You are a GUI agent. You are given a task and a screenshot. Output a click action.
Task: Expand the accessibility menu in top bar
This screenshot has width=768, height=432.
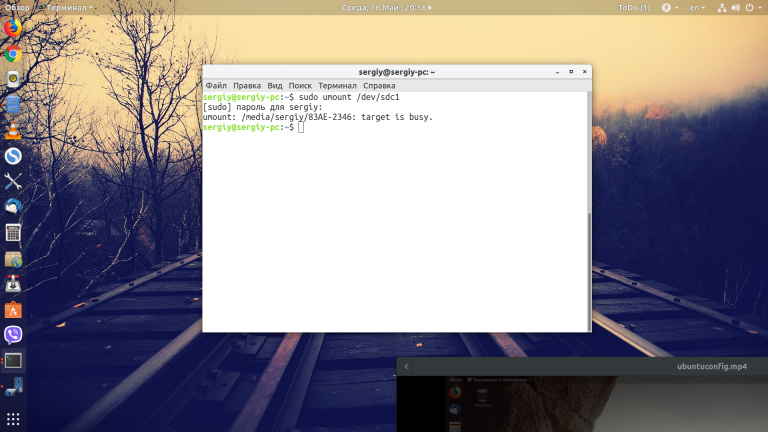(x=670, y=7)
